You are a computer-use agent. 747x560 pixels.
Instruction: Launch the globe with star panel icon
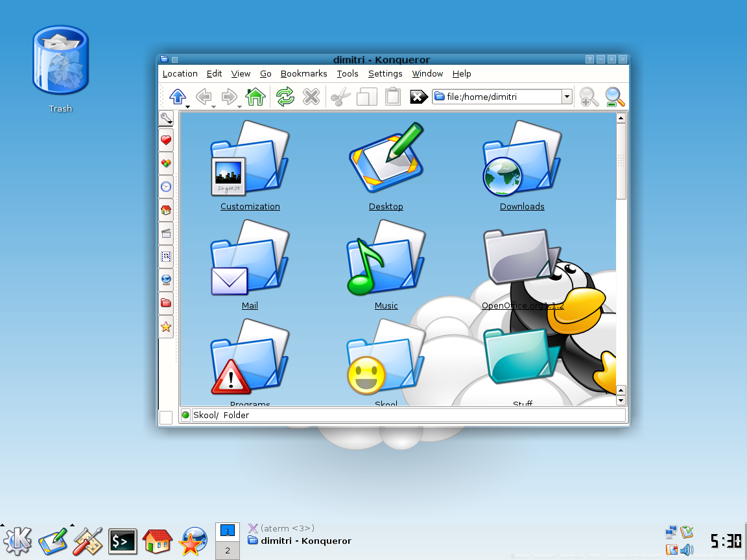click(x=193, y=541)
